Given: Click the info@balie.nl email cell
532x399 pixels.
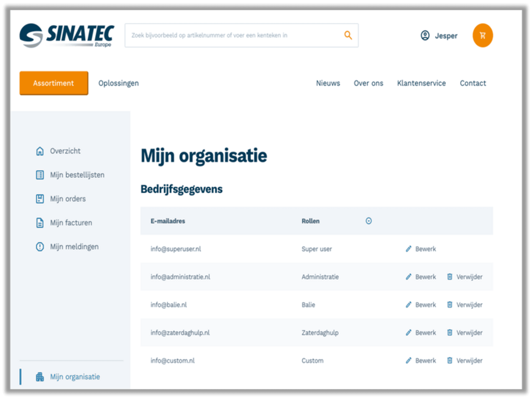Looking at the screenshot, I should click(168, 305).
